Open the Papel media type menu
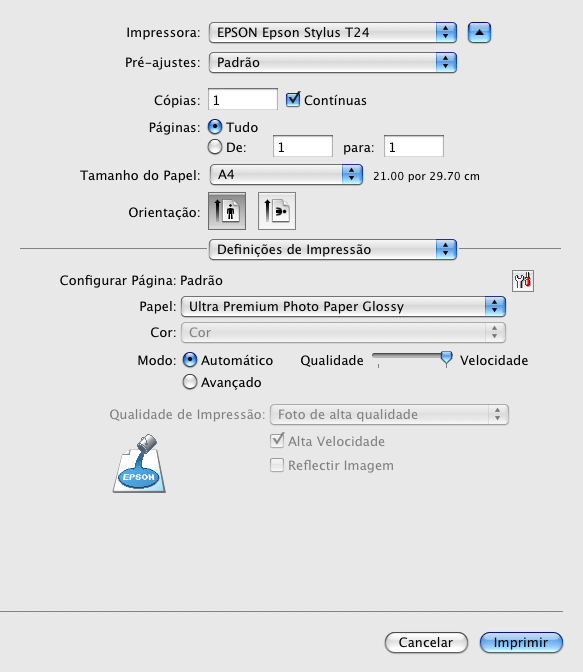The height and width of the screenshot is (672, 583). 343,306
